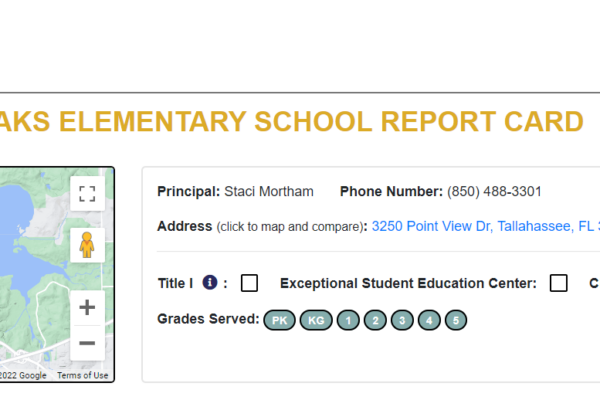Zoom out on the map
This screenshot has height=400, width=600.
coord(87,343)
